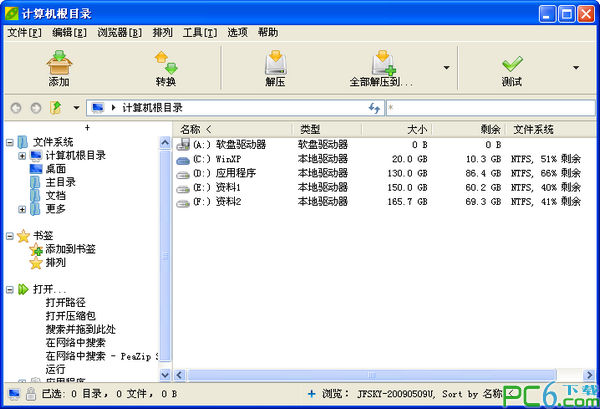Click the plus sign above sidebar tree
This screenshot has width=600, height=409.
pos(87,128)
